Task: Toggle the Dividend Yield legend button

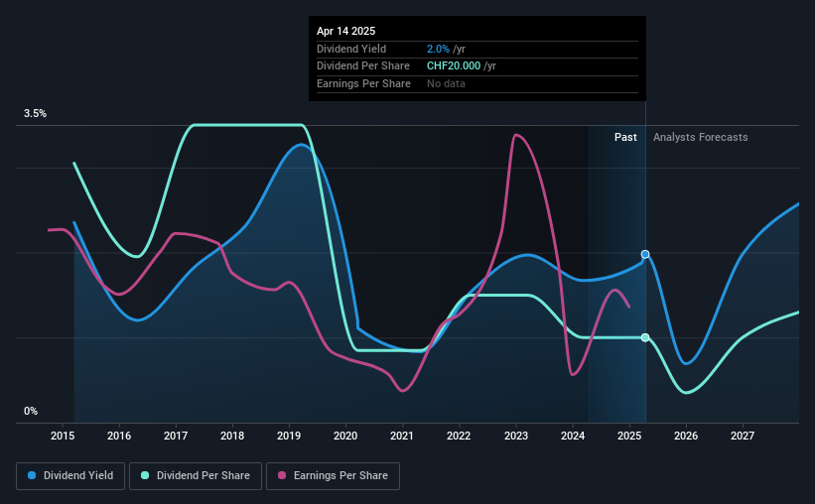Action: click(x=70, y=476)
